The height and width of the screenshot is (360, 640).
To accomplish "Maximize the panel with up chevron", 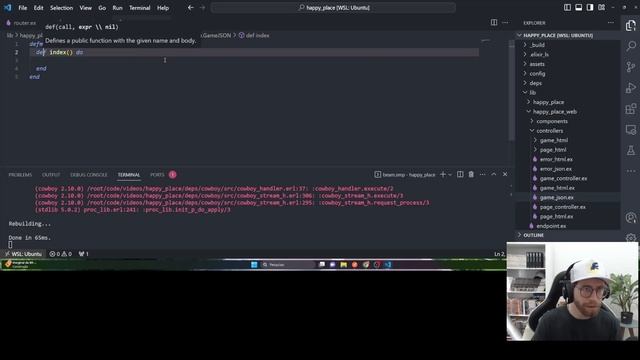I will click(x=493, y=174).
